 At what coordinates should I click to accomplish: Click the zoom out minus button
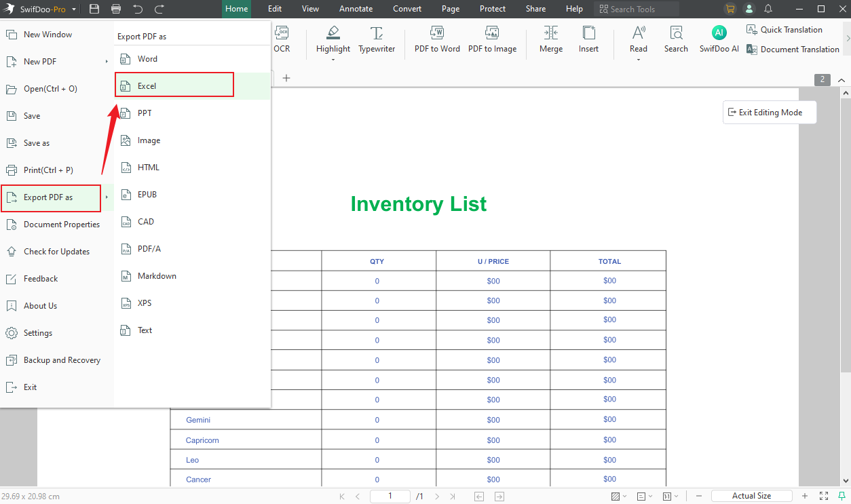coord(698,497)
